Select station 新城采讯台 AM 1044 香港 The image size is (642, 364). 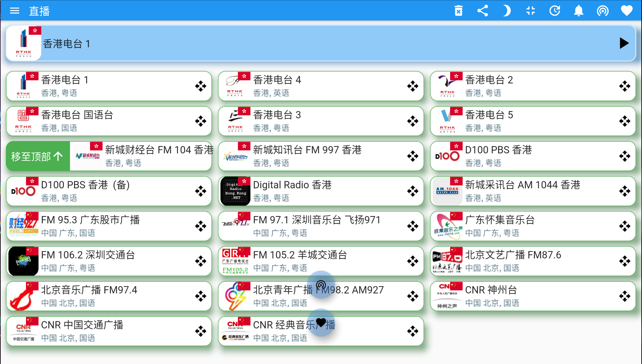pos(533,191)
